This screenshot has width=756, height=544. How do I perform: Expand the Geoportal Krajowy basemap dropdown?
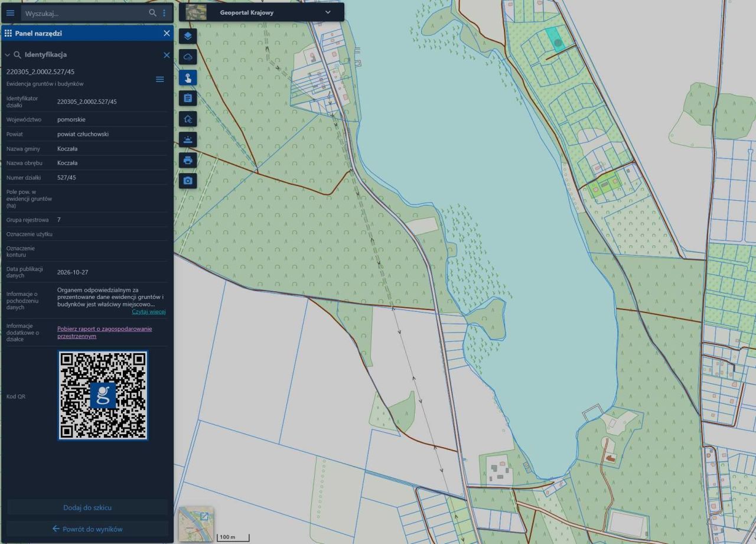click(328, 12)
